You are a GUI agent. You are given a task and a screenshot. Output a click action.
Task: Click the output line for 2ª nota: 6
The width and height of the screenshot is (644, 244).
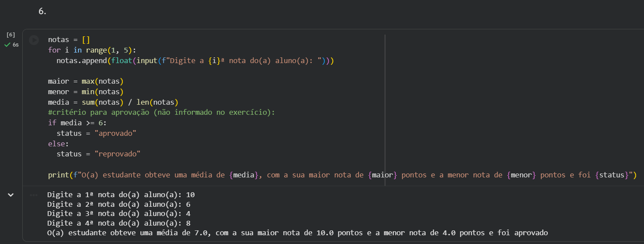pyautogui.click(x=119, y=204)
